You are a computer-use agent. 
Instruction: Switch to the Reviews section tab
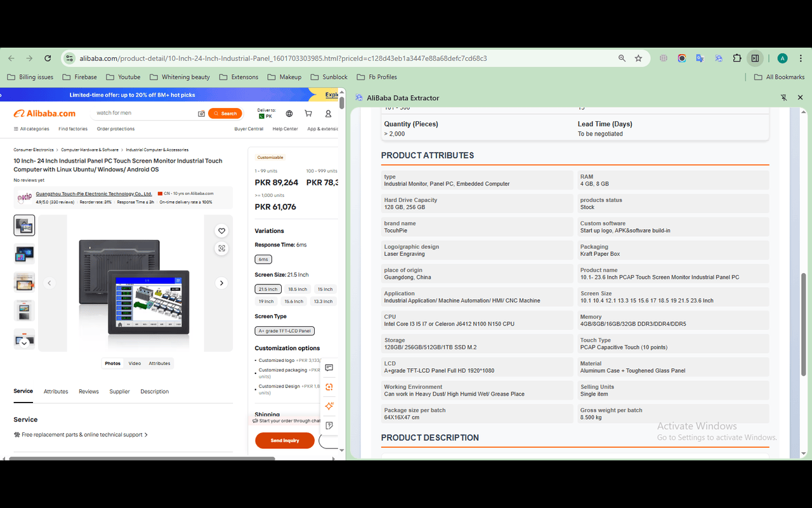(x=89, y=391)
